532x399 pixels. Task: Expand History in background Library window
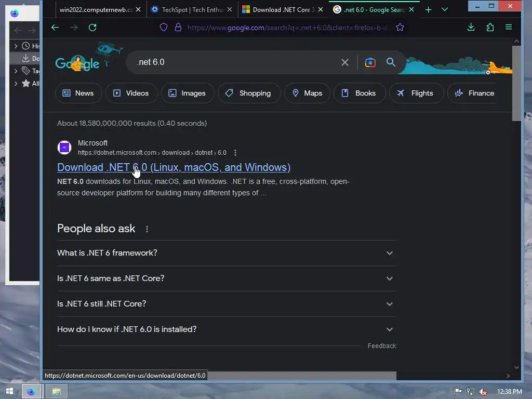[16, 46]
